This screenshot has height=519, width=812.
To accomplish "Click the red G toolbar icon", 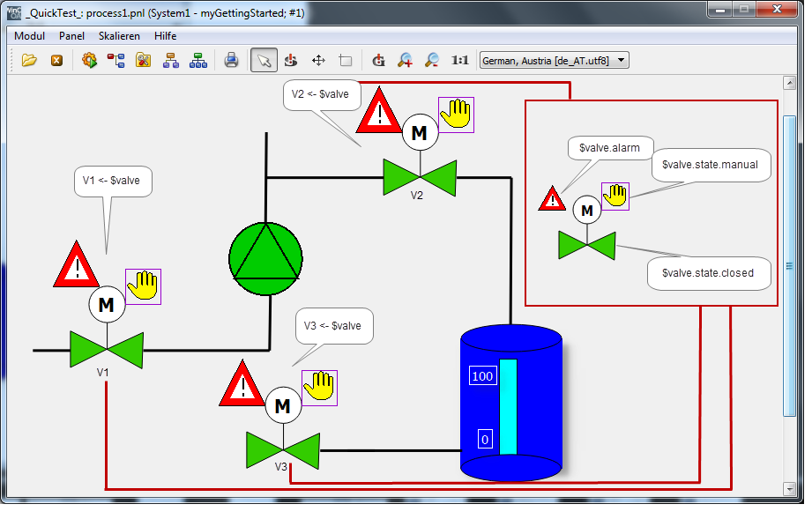I will coord(378,61).
